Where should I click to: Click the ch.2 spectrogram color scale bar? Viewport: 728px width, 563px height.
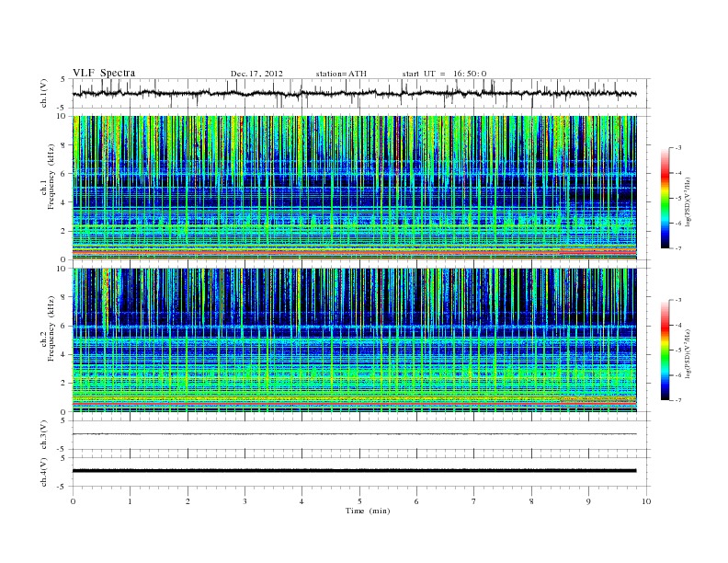[665, 350]
